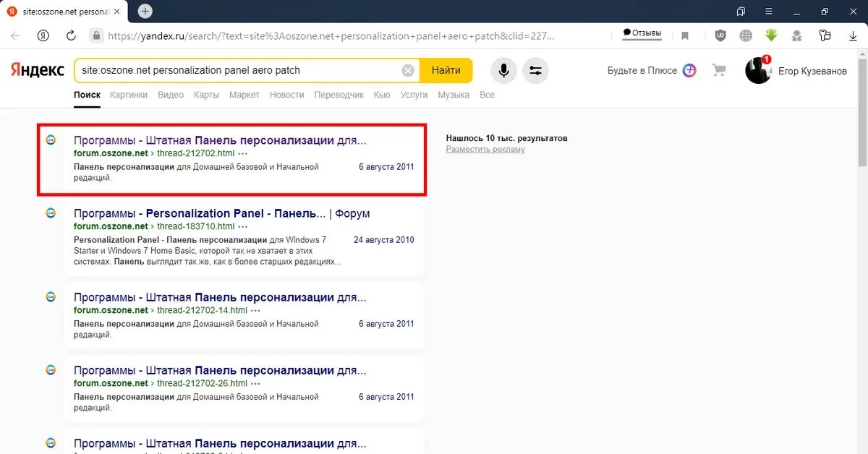The width and height of the screenshot is (868, 454).
Task: Click the thread-212702-26.html path link
Action: [x=203, y=383]
